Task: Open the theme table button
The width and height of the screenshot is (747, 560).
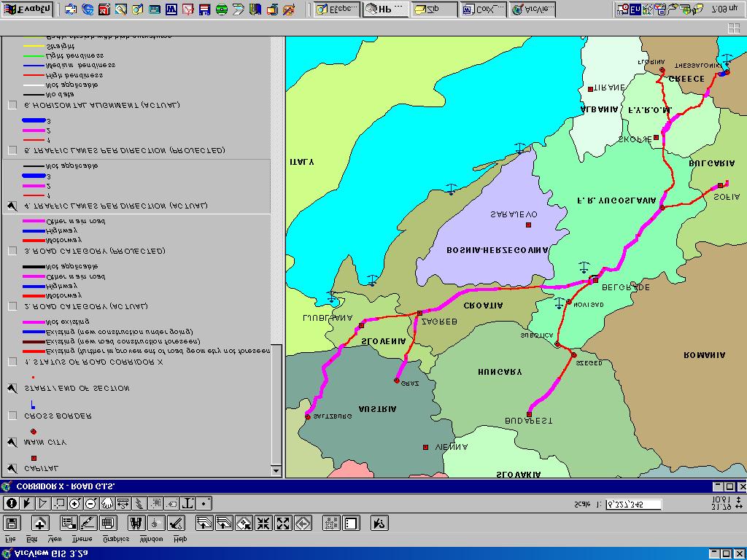Action: pyautogui.click(x=108, y=524)
